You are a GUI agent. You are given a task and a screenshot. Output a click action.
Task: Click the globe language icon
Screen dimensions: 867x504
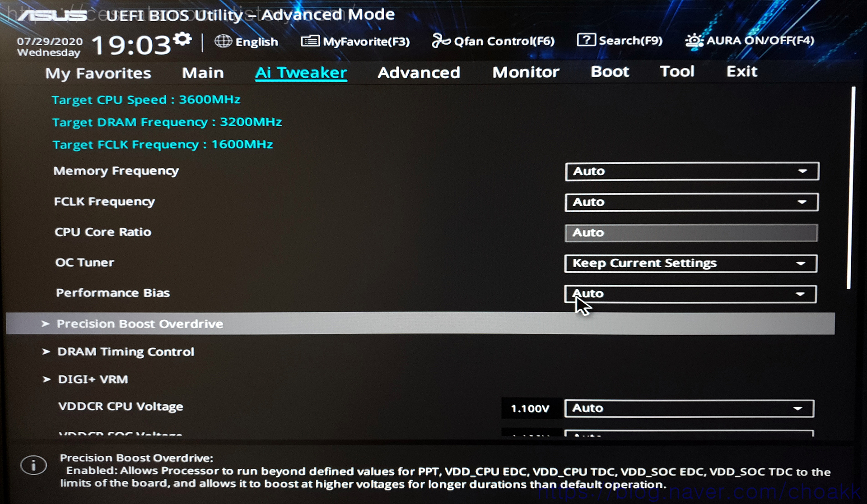pyautogui.click(x=223, y=41)
